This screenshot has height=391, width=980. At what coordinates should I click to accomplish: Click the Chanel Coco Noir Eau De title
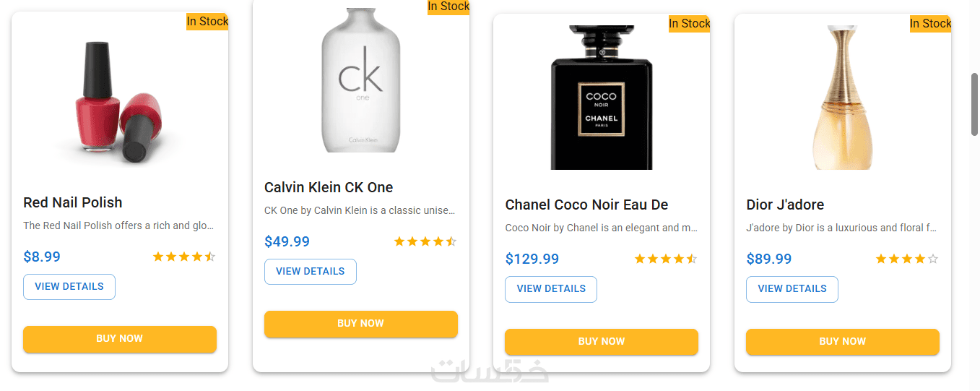coord(586,205)
